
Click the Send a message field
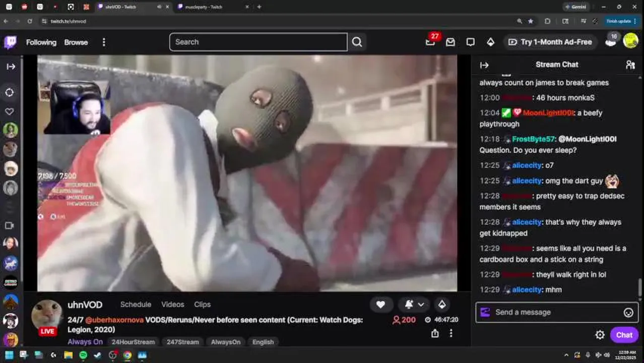click(x=557, y=312)
